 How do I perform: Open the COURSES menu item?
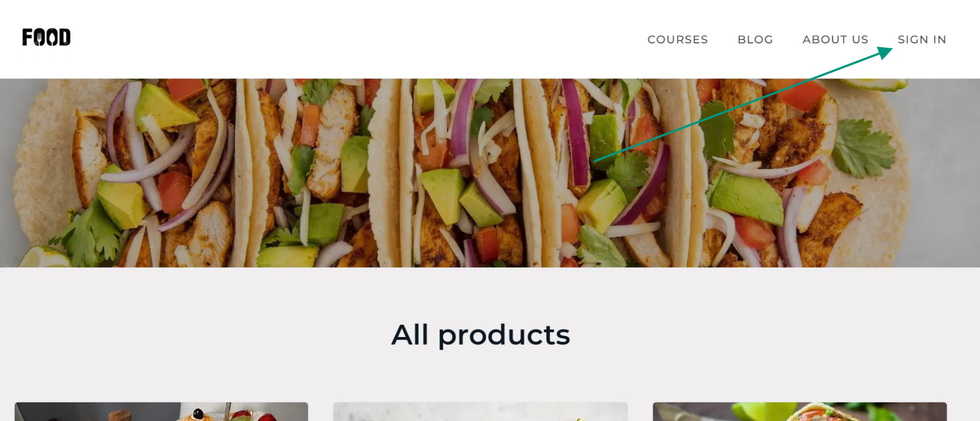click(677, 40)
